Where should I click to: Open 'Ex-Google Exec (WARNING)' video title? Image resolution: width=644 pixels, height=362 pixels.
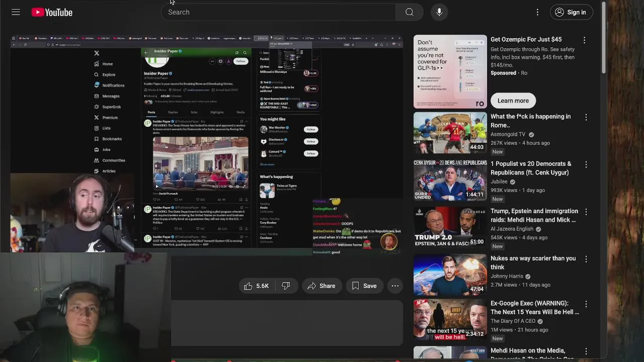click(x=535, y=308)
